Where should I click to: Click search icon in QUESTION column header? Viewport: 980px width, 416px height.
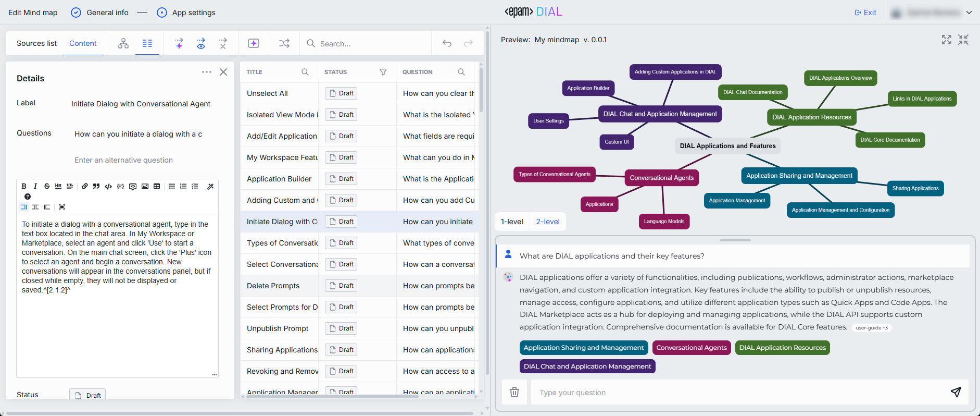click(x=461, y=72)
